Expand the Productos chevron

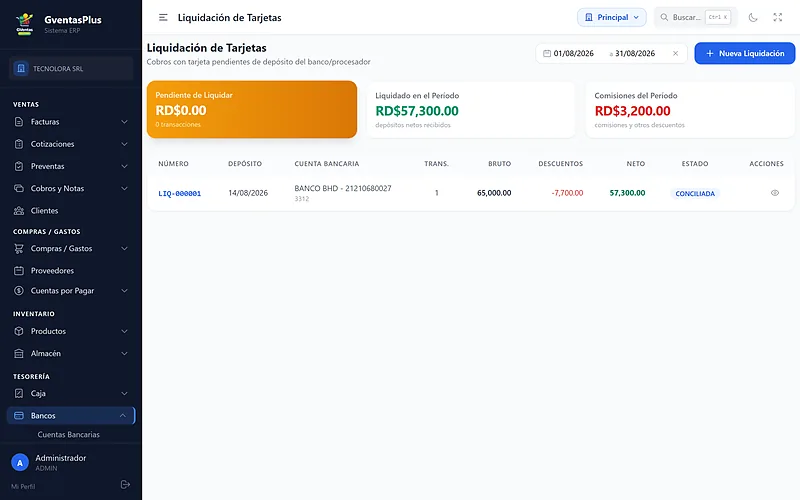124,331
